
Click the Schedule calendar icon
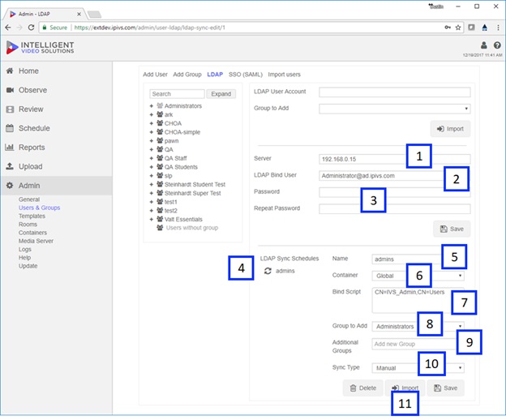pyautogui.click(x=10, y=128)
